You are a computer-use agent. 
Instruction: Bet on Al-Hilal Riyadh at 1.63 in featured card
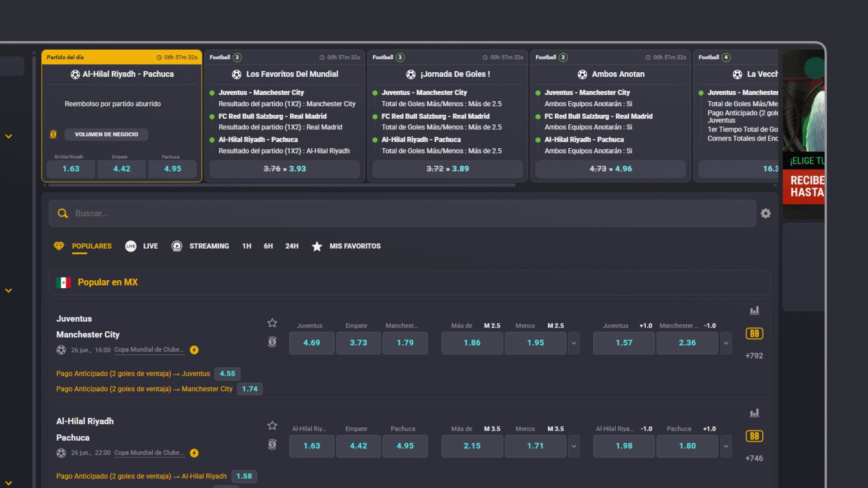coord(71,169)
